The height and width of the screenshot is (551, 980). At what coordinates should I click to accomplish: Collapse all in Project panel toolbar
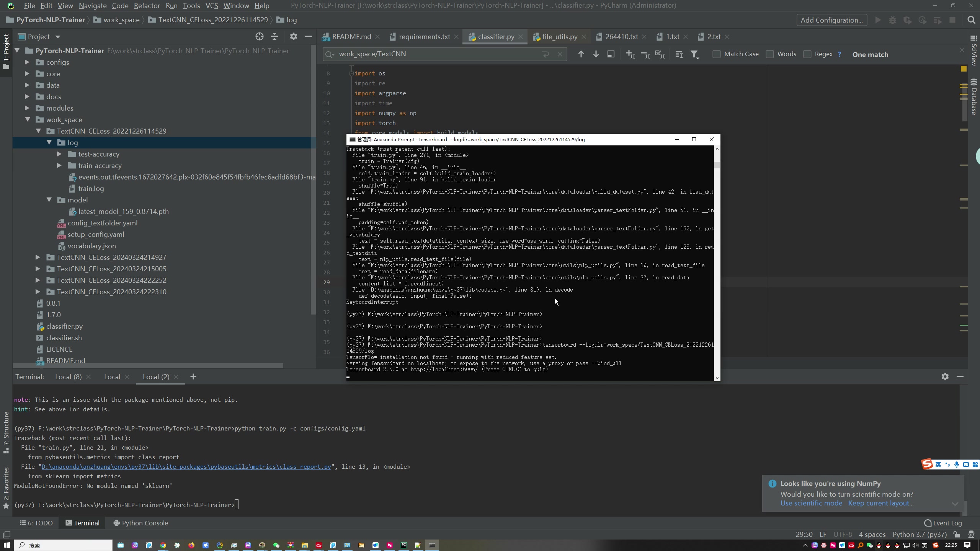click(x=274, y=36)
